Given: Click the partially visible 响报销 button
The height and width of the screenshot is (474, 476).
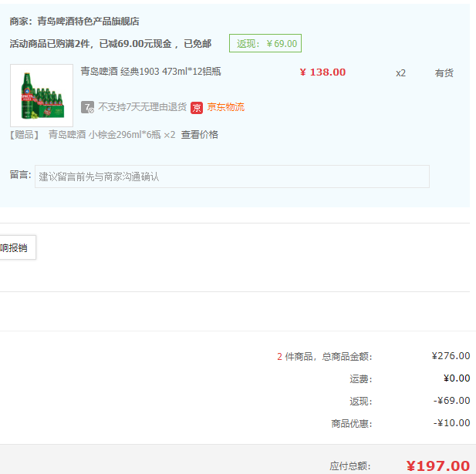Looking at the screenshot, I should pyautogui.click(x=18, y=247).
